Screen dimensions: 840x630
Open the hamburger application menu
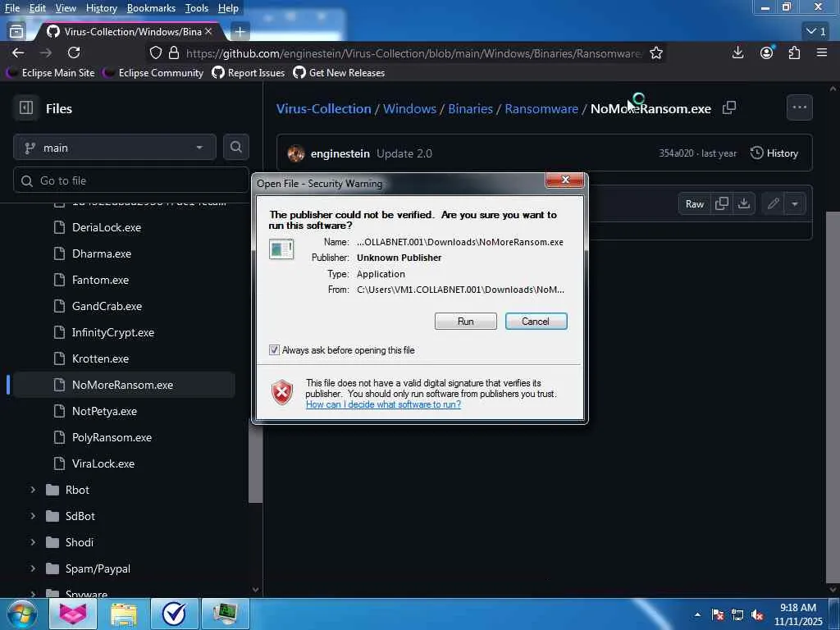822,52
